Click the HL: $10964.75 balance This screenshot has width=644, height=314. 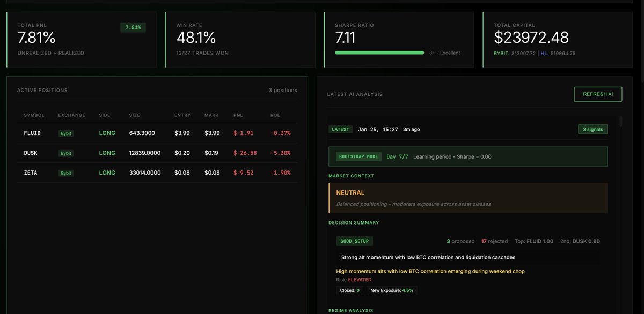pos(558,53)
